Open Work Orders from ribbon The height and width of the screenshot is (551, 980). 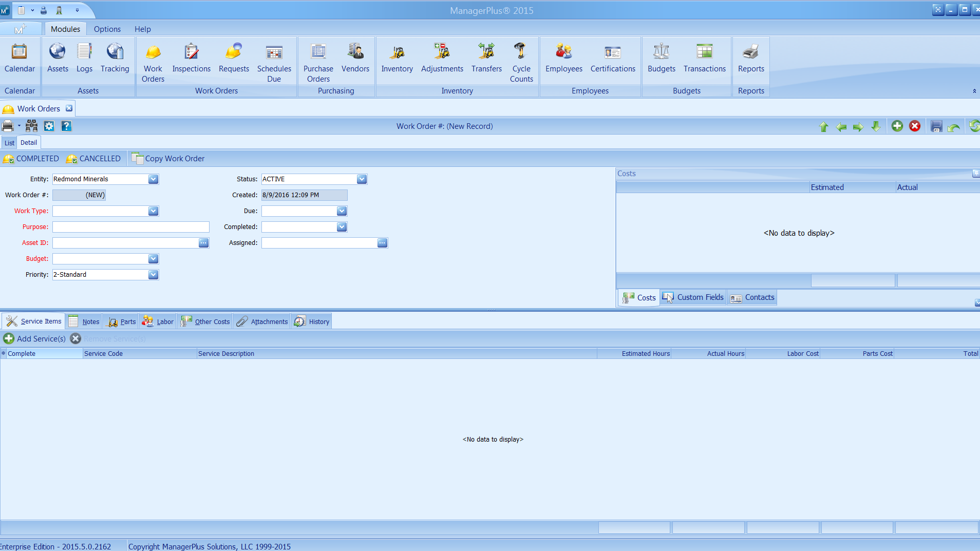click(153, 63)
